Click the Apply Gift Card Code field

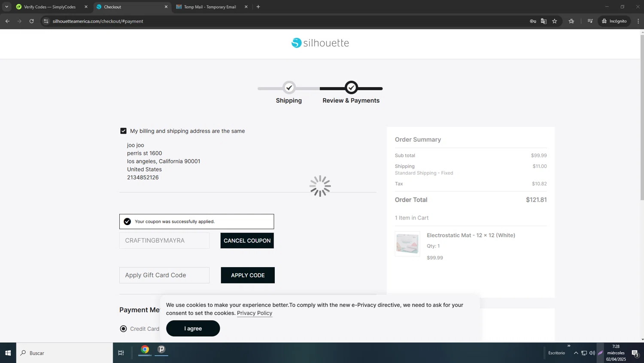[x=164, y=275]
